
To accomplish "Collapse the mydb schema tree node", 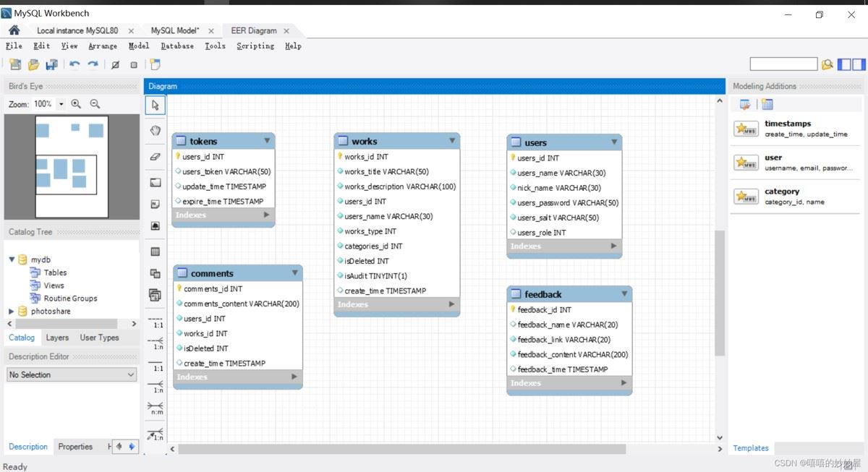I will pyautogui.click(x=12, y=259).
